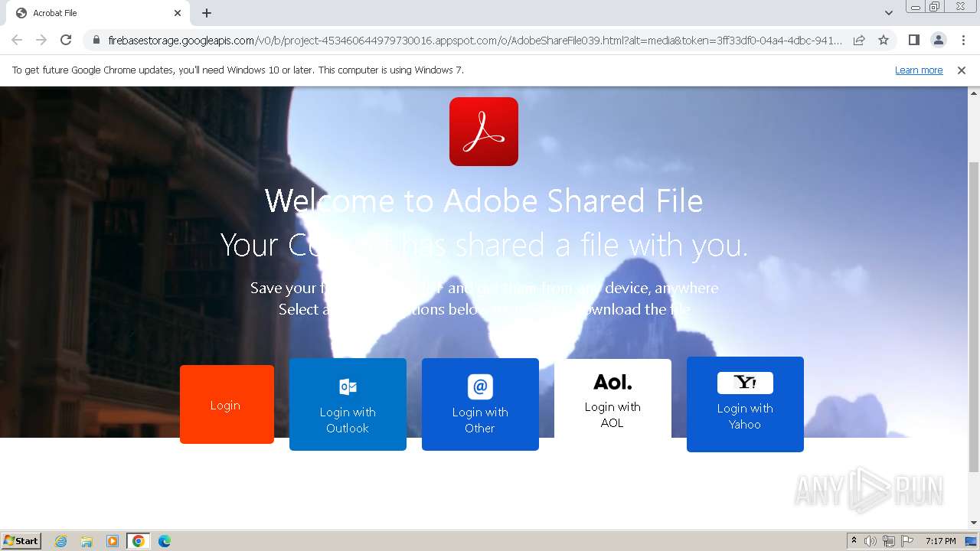Image resolution: width=980 pixels, height=551 pixels.
Task: Open the Action Center flag icon
Action: point(907,541)
